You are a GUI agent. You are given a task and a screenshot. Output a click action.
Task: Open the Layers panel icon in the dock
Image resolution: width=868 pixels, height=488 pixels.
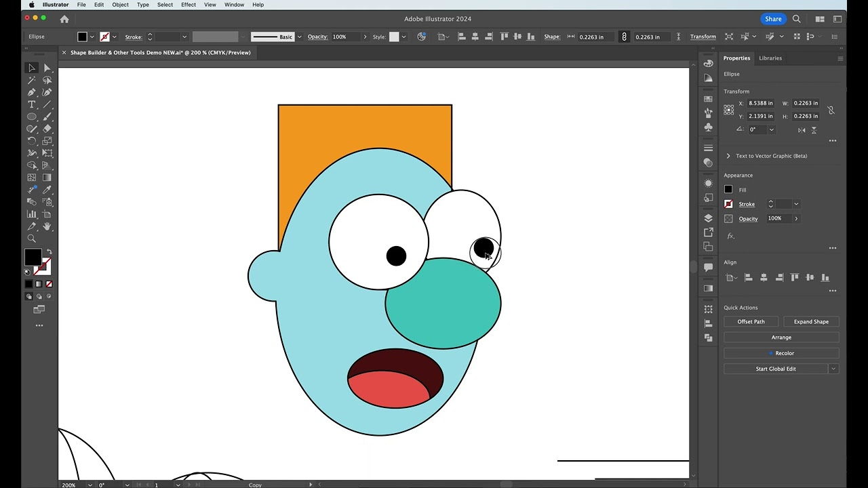pyautogui.click(x=708, y=218)
